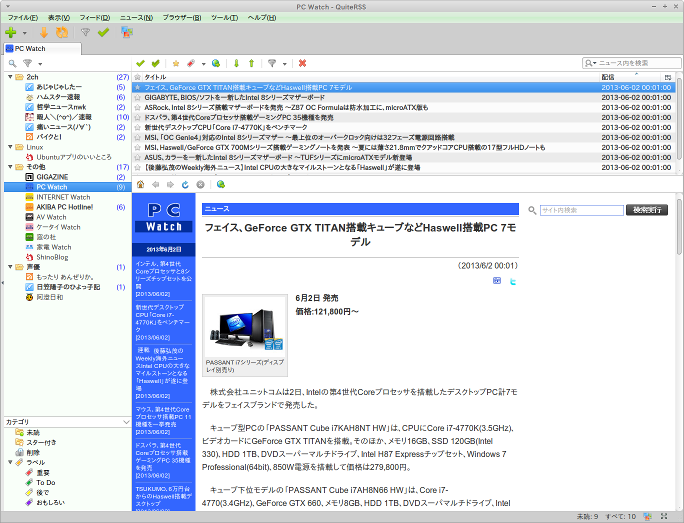The width and height of the screenshot is (684, 523).
Task: Click the green down arrow next news icon
Action: [x=236, y=64]
